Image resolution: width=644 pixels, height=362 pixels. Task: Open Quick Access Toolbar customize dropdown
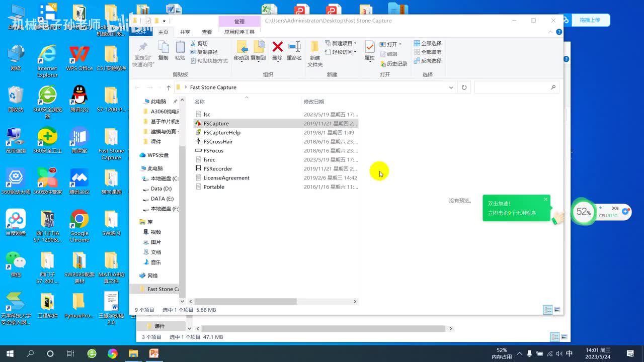pos(164,21)
